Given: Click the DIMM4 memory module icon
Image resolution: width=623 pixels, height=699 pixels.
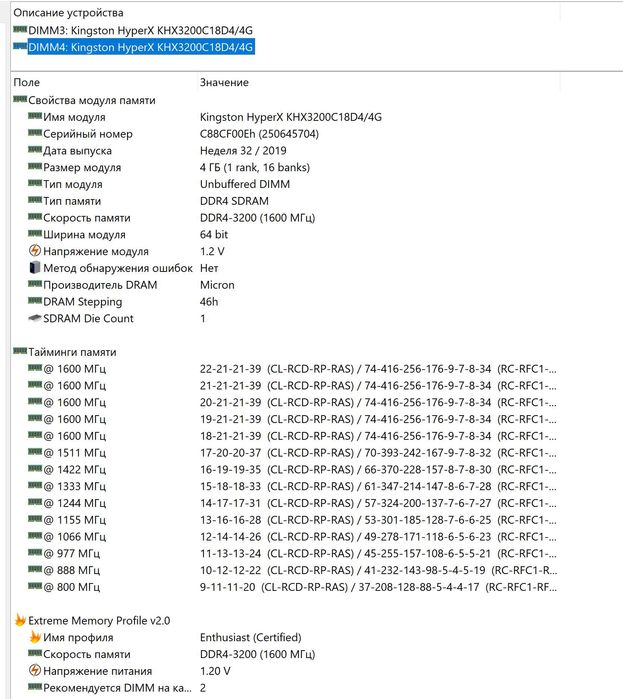Looking at the screenshot, I should [20, 46].
